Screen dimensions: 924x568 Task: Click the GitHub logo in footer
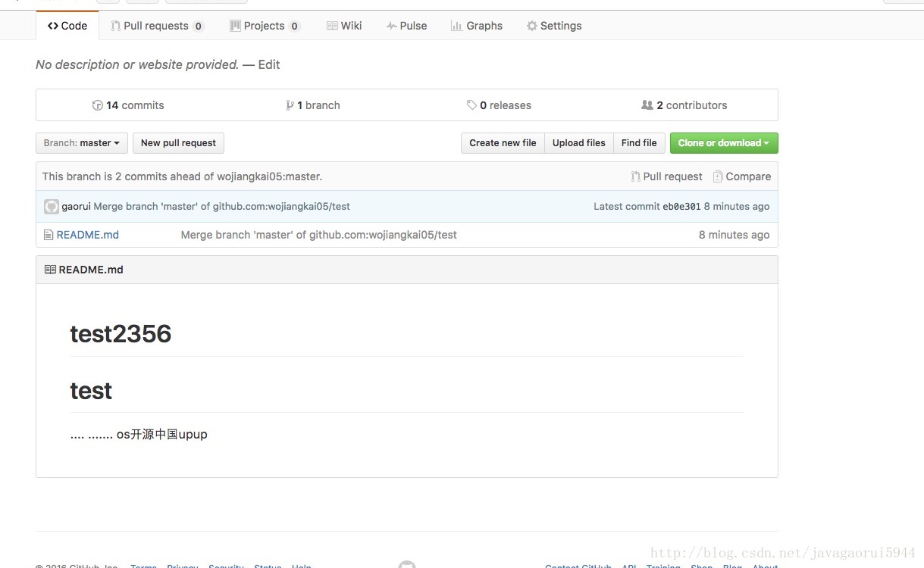coord(407,565)
